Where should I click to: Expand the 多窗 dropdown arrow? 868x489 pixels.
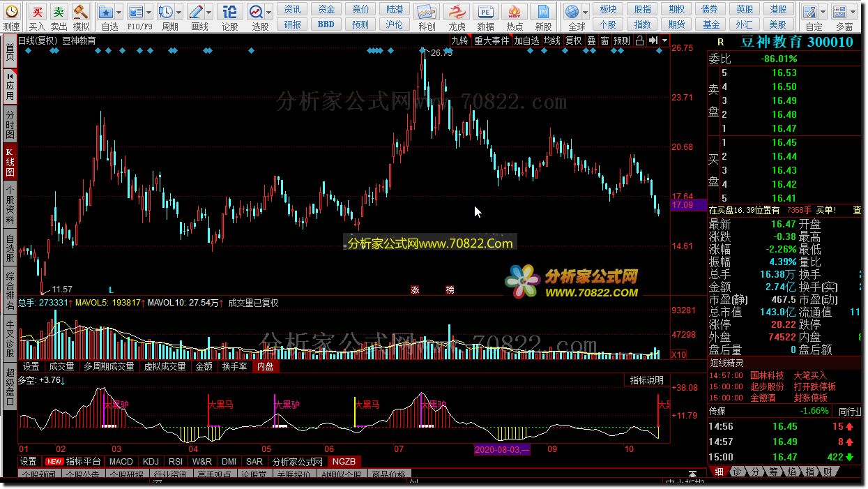[854, 12]
